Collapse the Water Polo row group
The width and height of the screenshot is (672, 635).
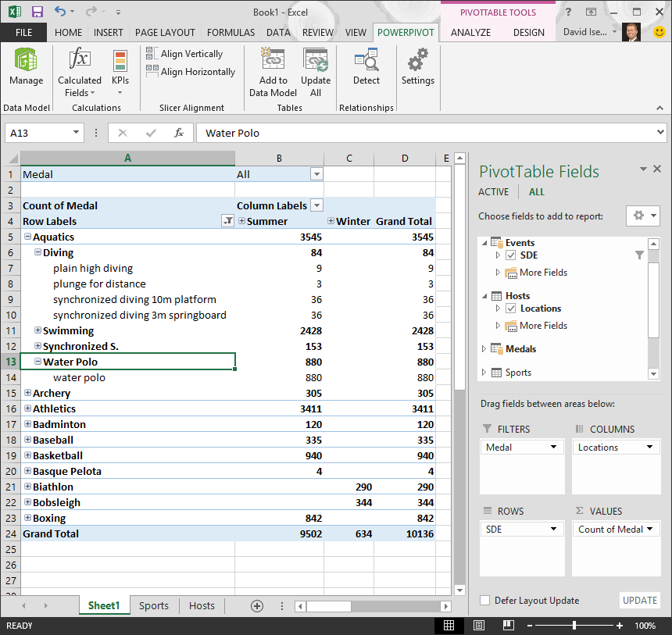tap(37, 362)
